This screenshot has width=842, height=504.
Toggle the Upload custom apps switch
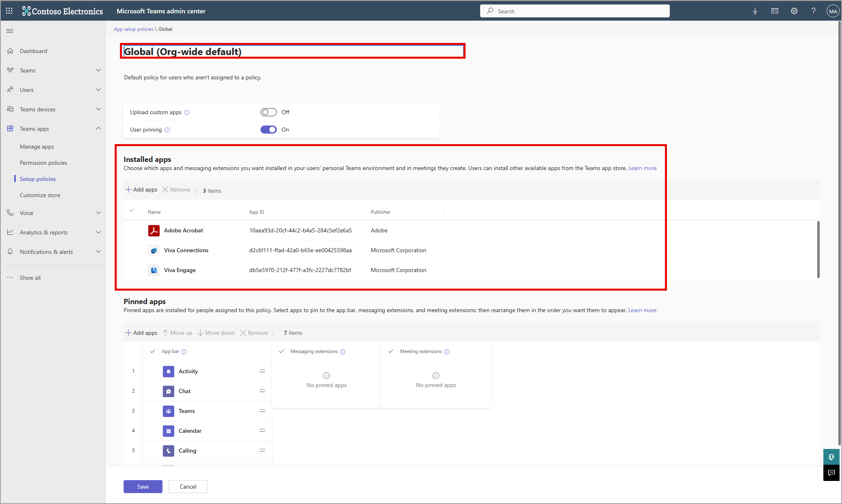(x=269, y=112)
